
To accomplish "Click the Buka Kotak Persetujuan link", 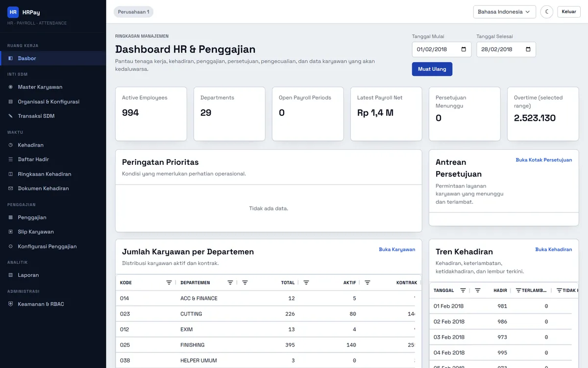I will click(x=544, y=160).
